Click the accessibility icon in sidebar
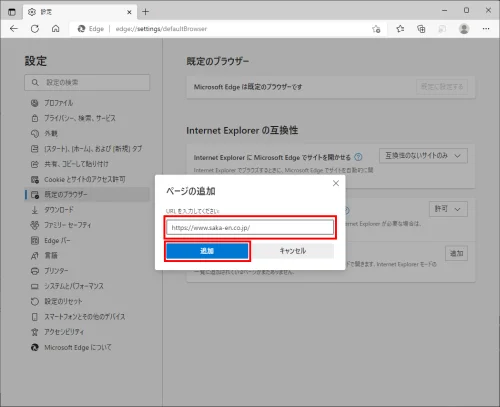This screenshot has width=500, height=407. pyautogui.click(x=35, y=332)
